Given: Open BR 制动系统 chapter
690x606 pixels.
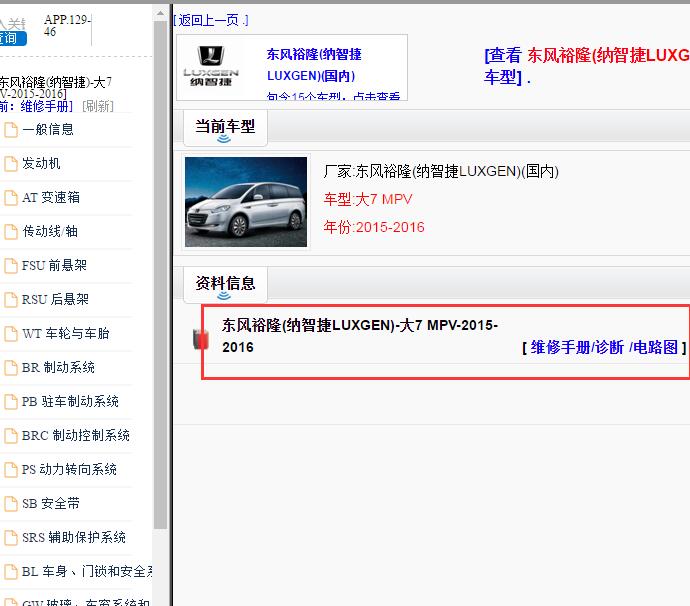Looking at the screenshot, I should pyautogui.click(x=59, y=367).
